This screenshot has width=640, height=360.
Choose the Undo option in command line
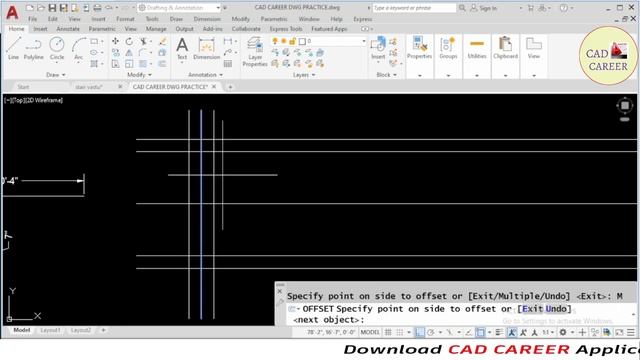(x=556, y=309)
